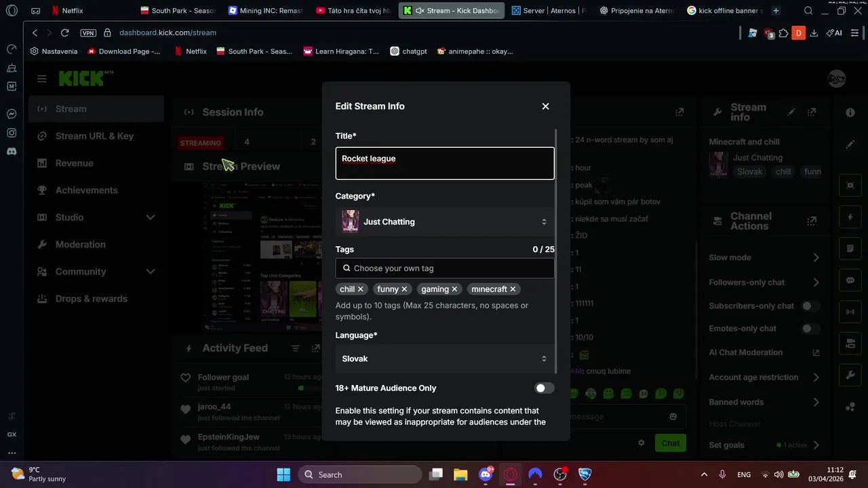Image resolution: width=868 pixels, height=488 pixels.
Task: Click the STREAMING status badge
Action: [x=200, y=143]
